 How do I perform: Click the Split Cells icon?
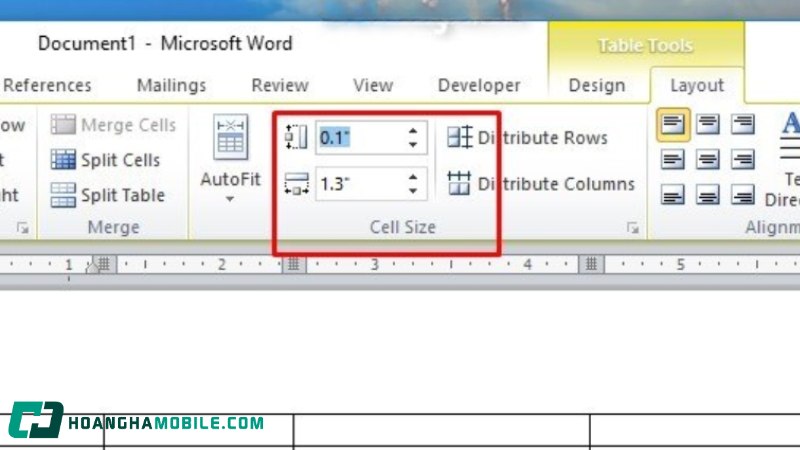tap(63, 160)
